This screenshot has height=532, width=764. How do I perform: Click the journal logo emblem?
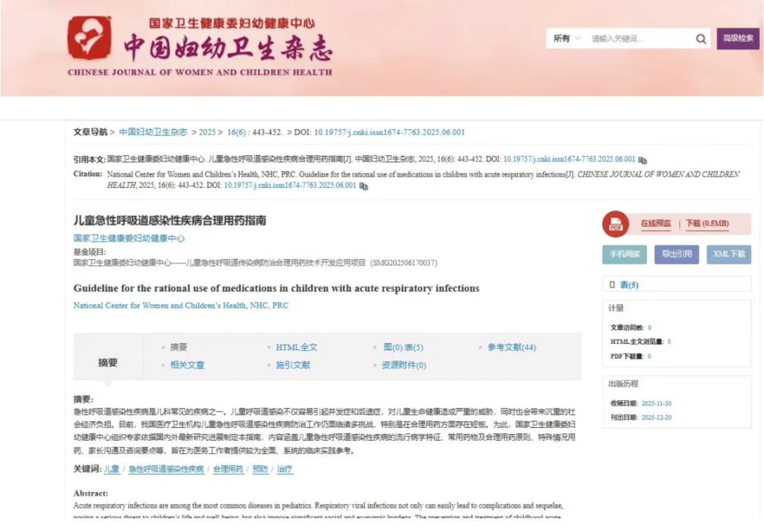click(89, 38)
